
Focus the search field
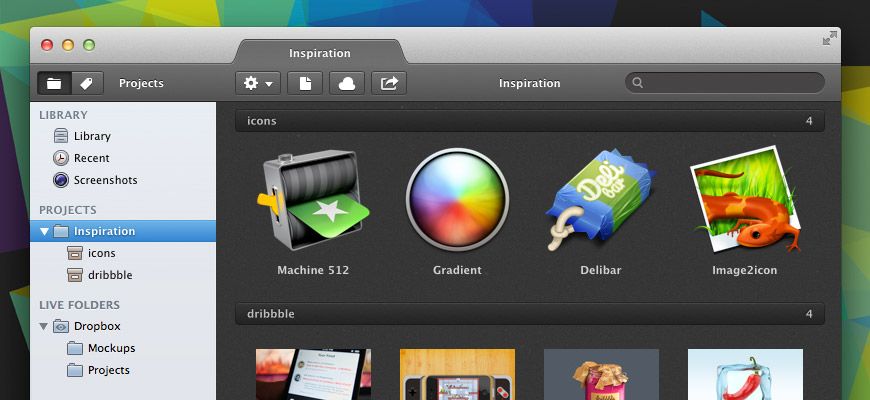725,83
